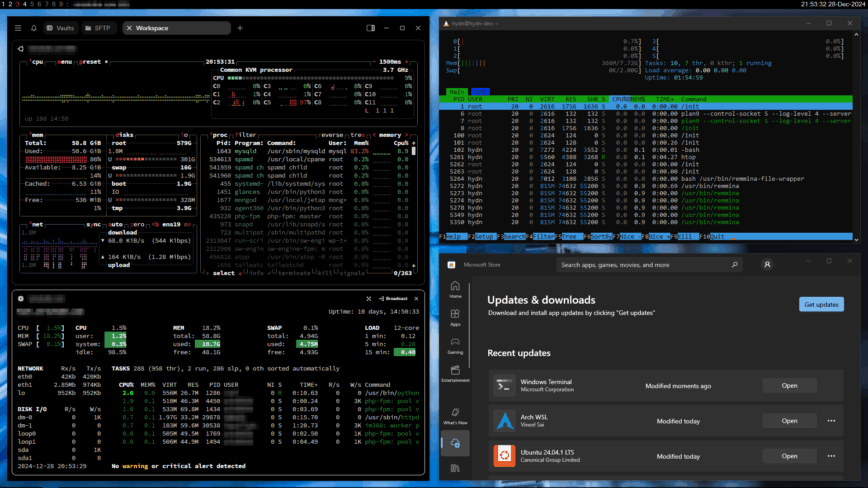This screenshot has height=488, width=868.
Task: Expand more options for Ubuntu 24.04.1 LTS
Action: pyautogui.click(x=830, y=456)
